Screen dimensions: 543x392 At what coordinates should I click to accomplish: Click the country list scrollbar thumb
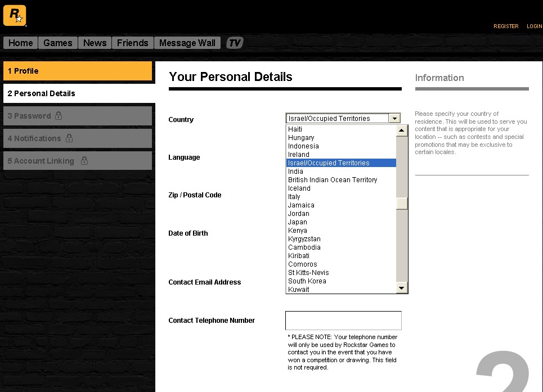[401, 203]
